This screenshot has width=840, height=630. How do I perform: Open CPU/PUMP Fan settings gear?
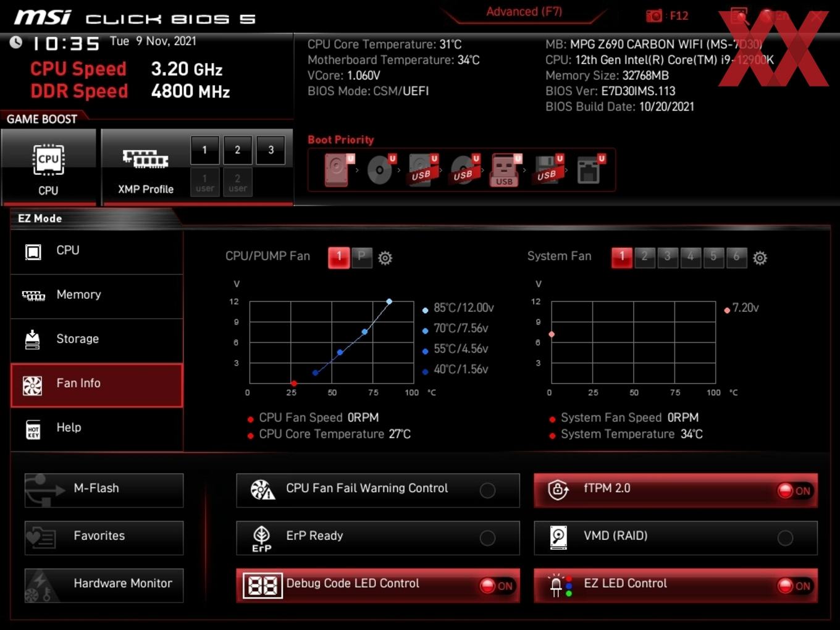385,258
